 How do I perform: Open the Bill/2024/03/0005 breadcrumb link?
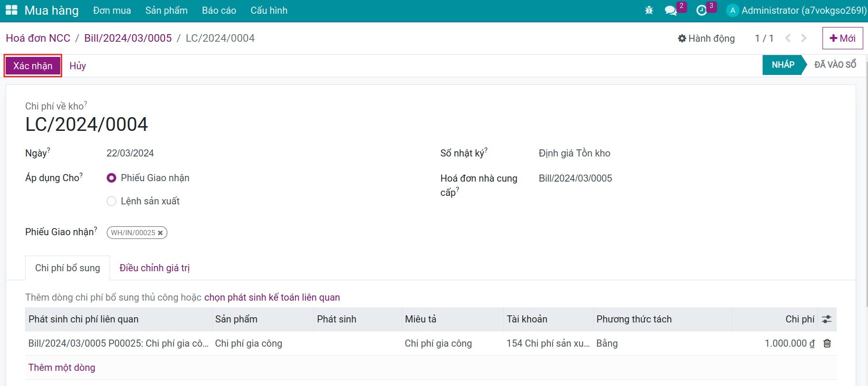coord(128,38)
